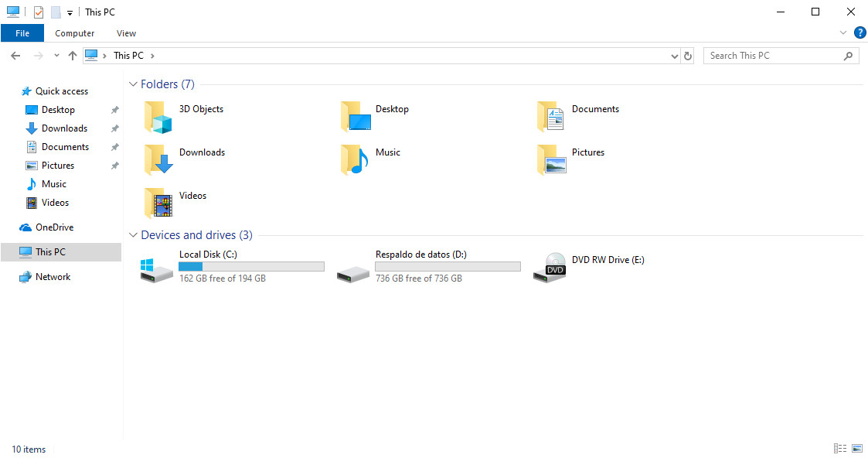Image resolution: width=868 pixels, height=458 pixels.
Task: Open the View ribbon tab
Action: [126, 33]
